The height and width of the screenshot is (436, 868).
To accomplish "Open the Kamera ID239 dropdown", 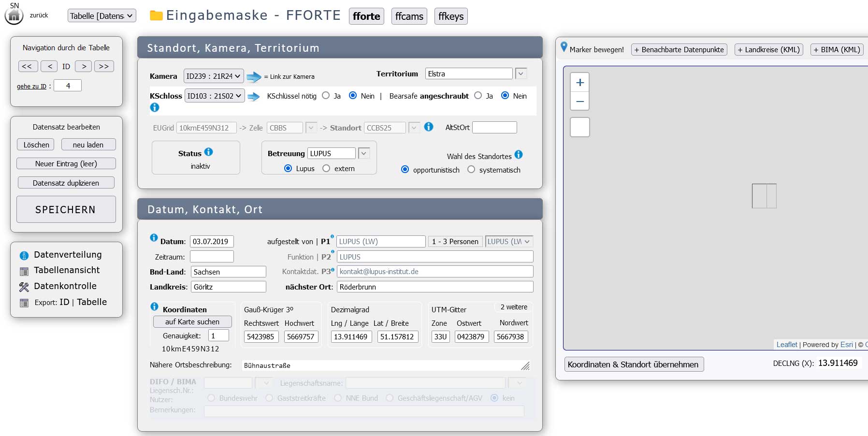I will (213, 76).
